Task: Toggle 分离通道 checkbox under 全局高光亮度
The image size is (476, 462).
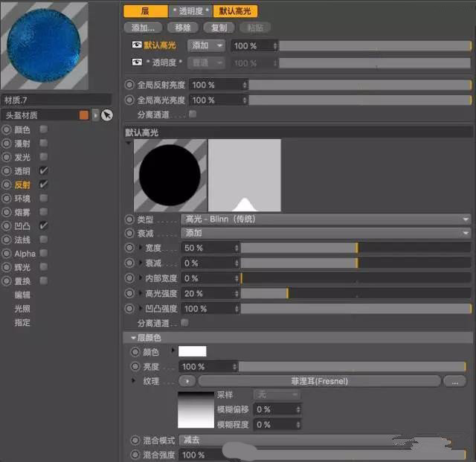Action: [x=193, y=114]
